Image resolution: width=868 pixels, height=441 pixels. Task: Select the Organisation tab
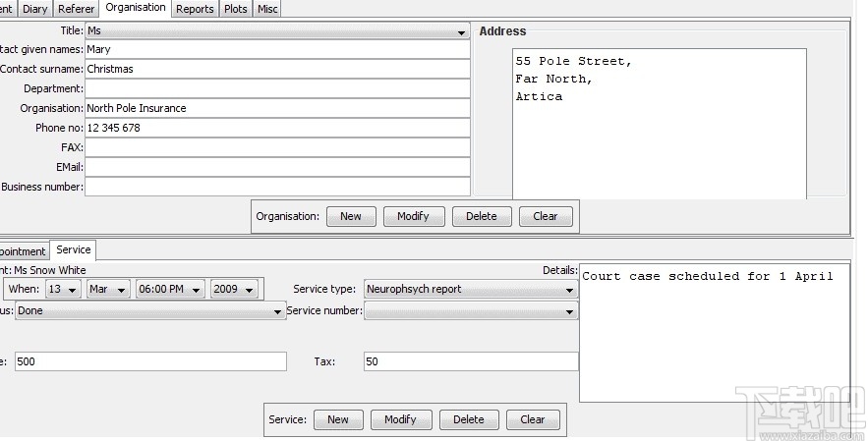coord(136,8)
